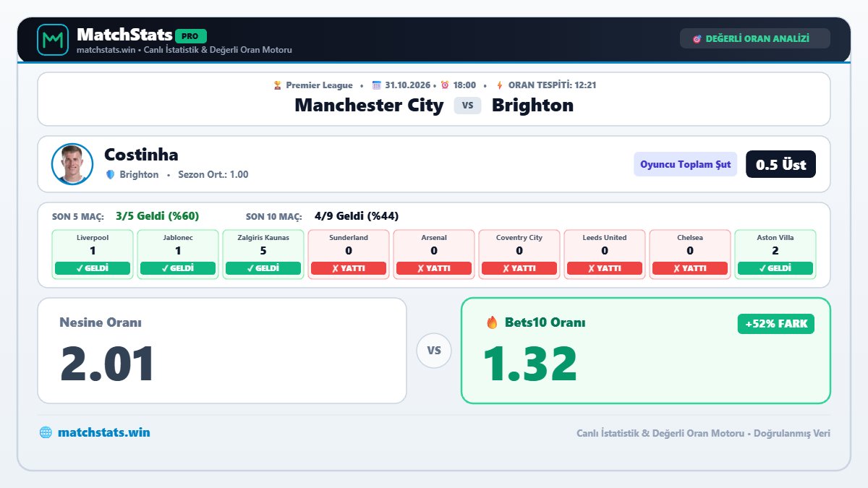This screenshot has height=488, width=868.
Task: Open the Değerli Oran Analizi button
Action: coord(755,38)
